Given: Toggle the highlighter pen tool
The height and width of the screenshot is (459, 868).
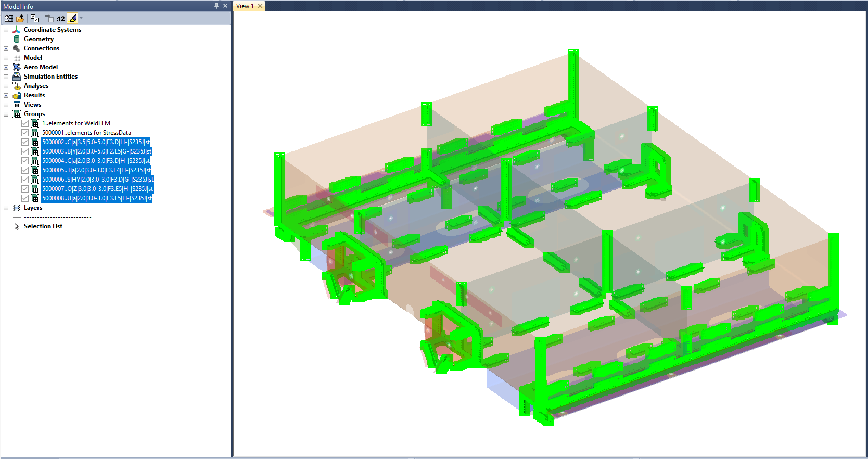Looking at the screenshot, I should pos(73,18).
